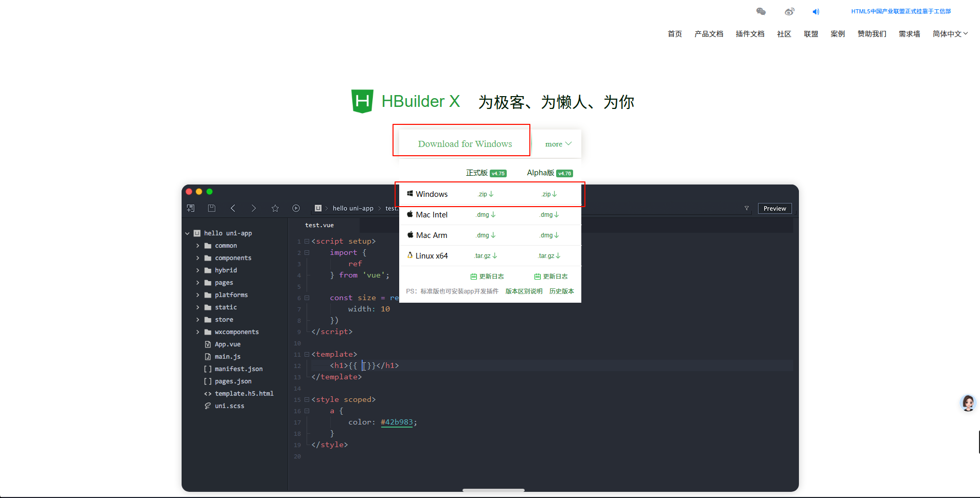Screen dimensions: 980x498
Task: Open the 正式版 更新日志 link
Action: (487, 276)
